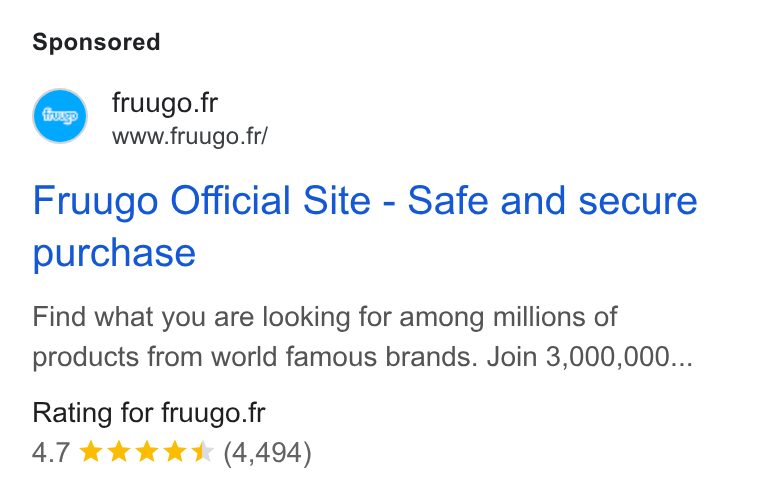
Task: Click the second gold rating star
Action: (x=119, y=452)
